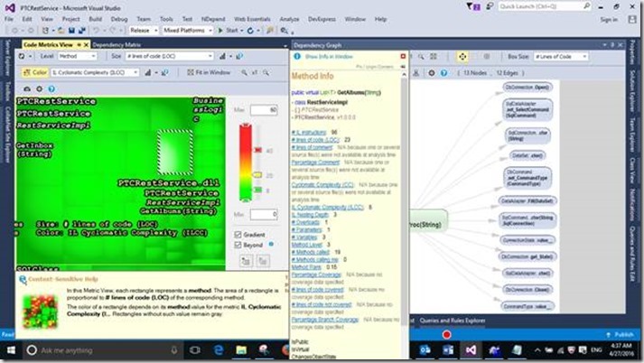Click the settings gear icon in Dependency Graph toolbar
644x363 pixels.
[x=431, y=73]
